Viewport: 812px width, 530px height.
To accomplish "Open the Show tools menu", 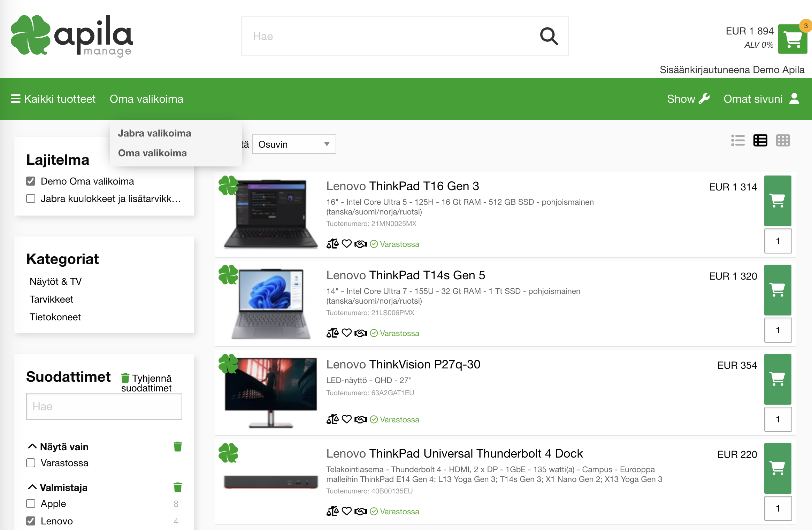I will [688, 99].
